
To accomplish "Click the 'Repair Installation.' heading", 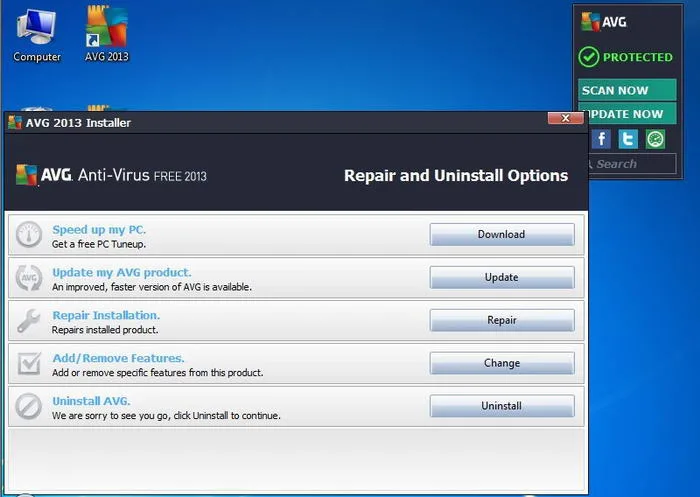I will click(x=106, y=315).
